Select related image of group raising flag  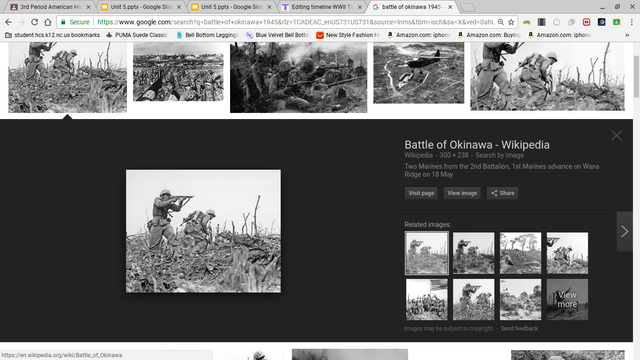[427, 300]
